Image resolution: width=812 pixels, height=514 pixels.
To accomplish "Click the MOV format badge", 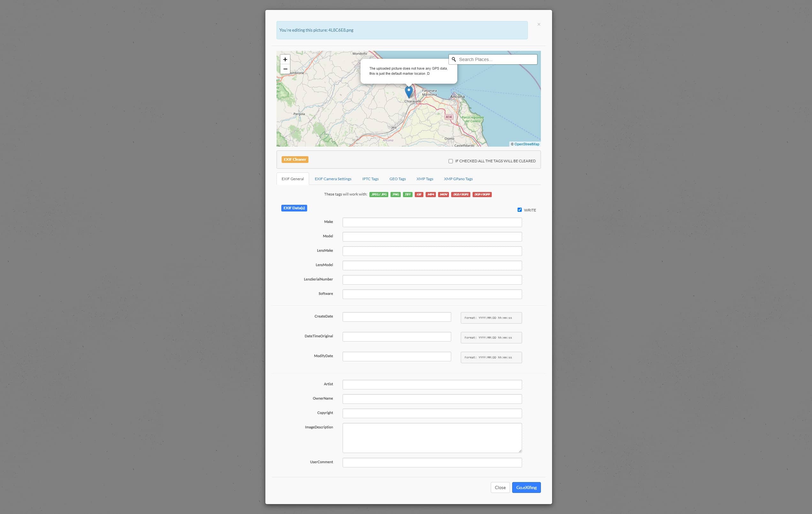I will click(x=444, y=195).
